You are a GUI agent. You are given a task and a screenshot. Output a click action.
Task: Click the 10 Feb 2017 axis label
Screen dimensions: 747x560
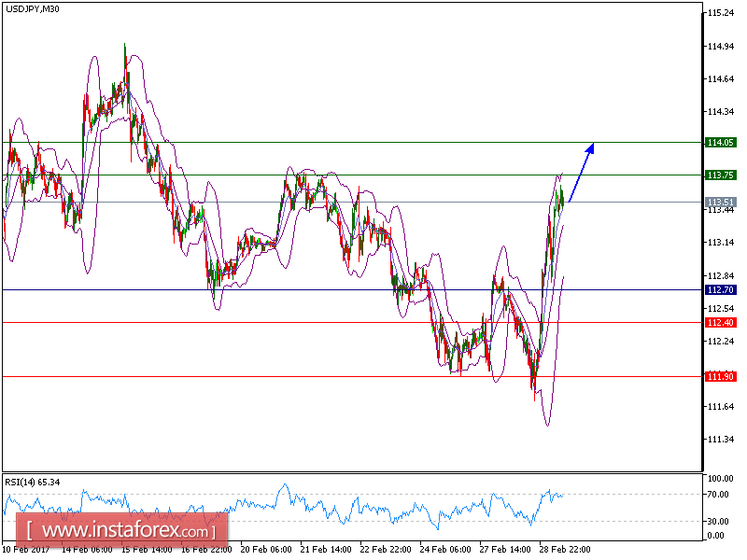(26, 551)
